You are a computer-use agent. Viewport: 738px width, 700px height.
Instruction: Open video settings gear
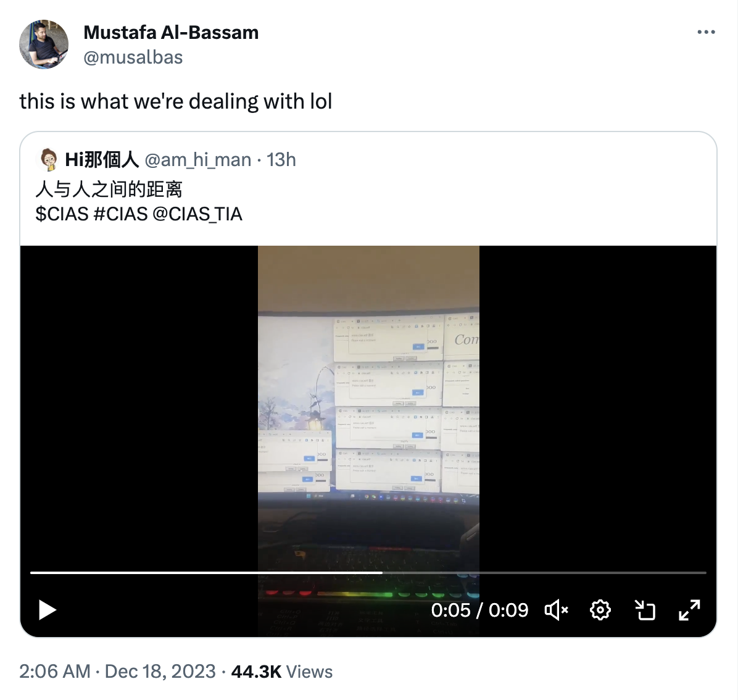pyautogui.click(x=600, y=610)
